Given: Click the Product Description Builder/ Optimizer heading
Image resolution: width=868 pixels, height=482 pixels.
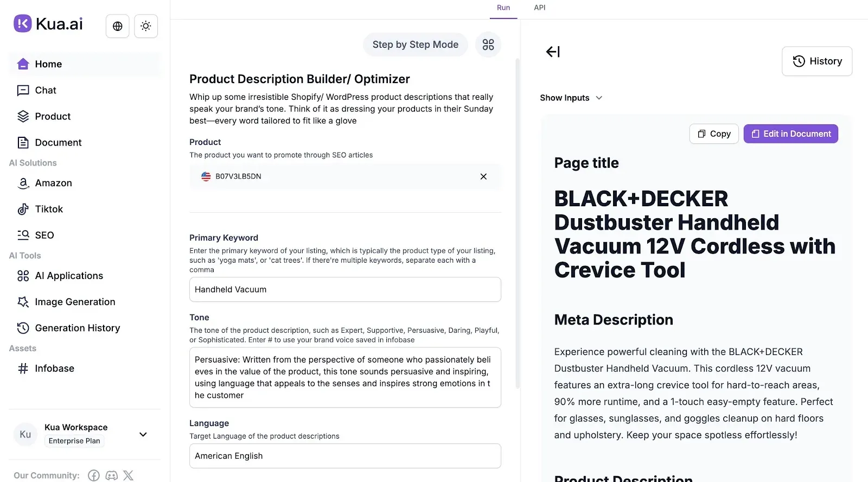Looking at the screenshot, I should pyautogui.click(x=299, y=79).
